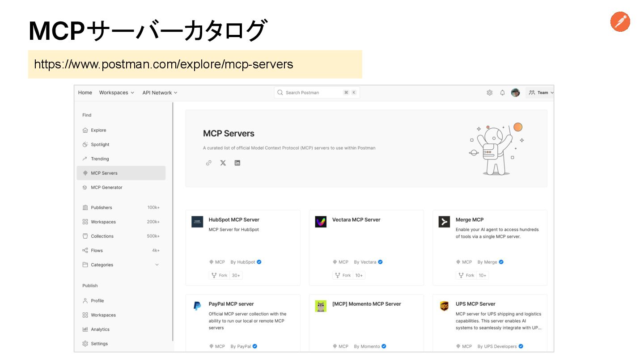
Task: Click the verified badge next to PayPal
Action: pyautogui.click(x=254, y=346)
